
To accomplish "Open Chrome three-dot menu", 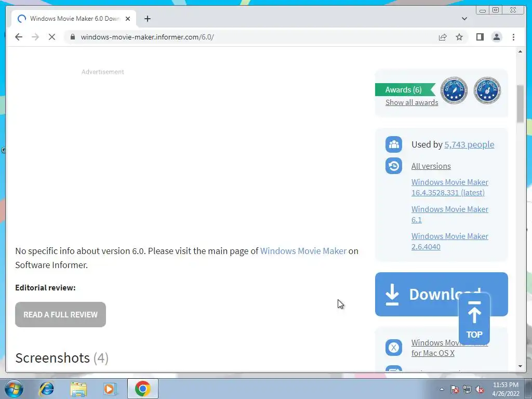I will pyautogui.click(x=513, y=37).
